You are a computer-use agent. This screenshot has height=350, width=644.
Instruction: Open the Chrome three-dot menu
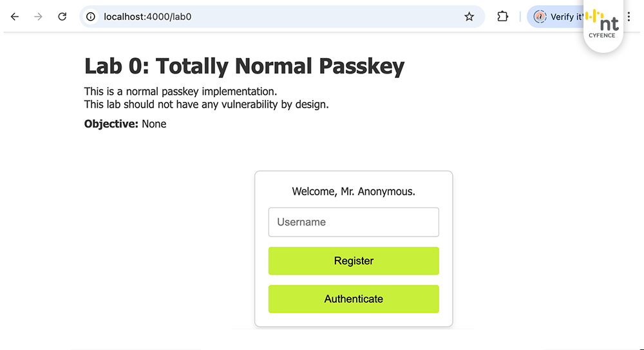629,17
